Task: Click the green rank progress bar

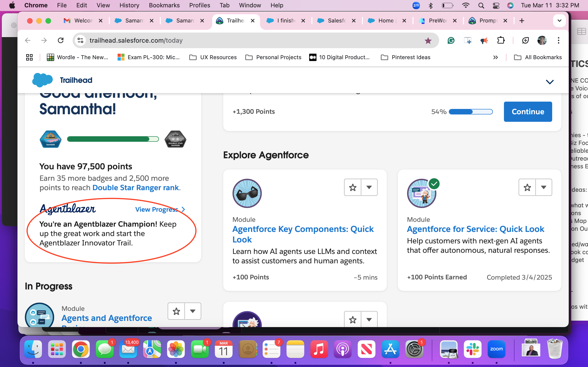Action: (x=113, y=139)
